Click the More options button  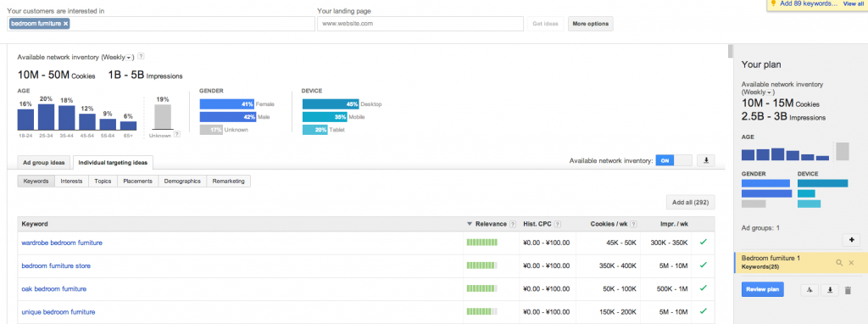click(590, 24)
